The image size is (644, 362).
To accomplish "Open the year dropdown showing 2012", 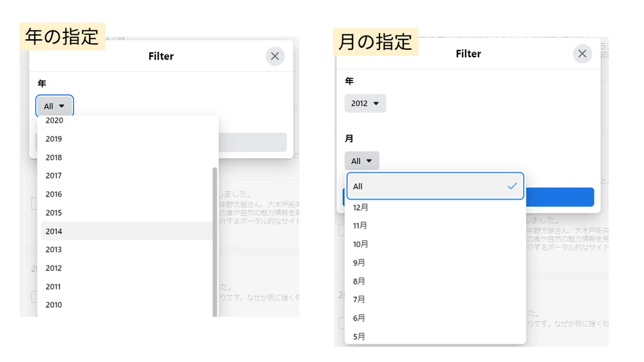I will click(365, 103).
